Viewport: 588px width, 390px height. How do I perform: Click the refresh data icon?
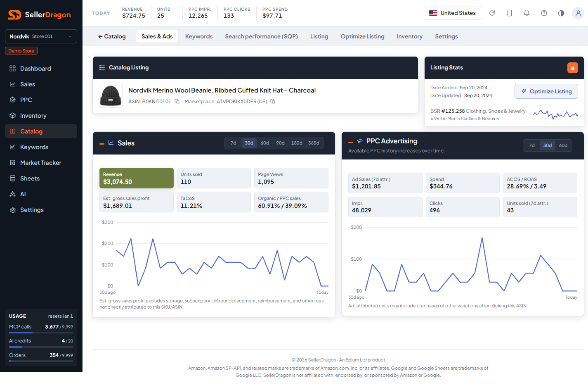click(x=492, y=13)
